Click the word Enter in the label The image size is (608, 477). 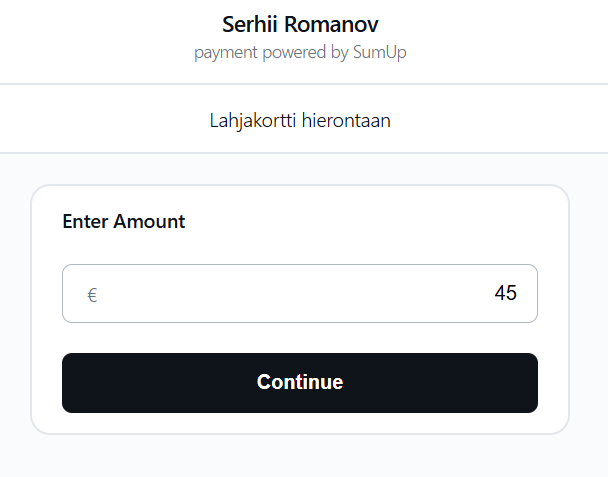pyautogui.click(x=85, y=222)
